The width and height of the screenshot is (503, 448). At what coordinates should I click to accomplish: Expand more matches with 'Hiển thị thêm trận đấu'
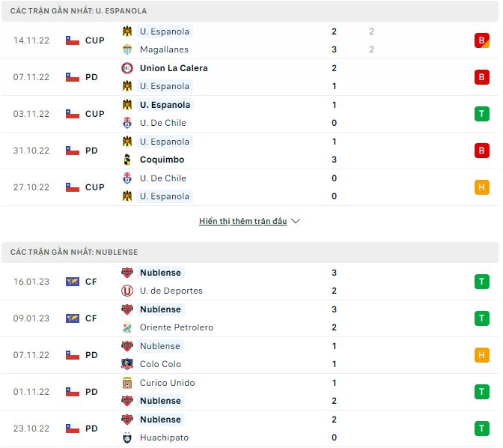tap(243, 222)
